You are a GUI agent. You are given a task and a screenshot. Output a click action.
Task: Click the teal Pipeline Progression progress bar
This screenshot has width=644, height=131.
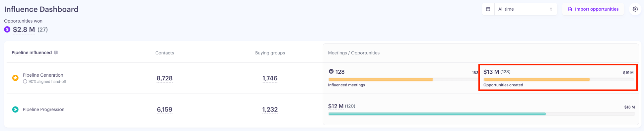(437, 114)
